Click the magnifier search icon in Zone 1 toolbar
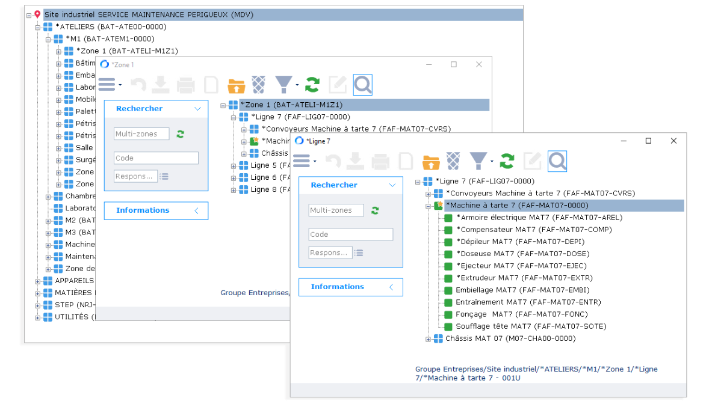 tap(362, 85)
